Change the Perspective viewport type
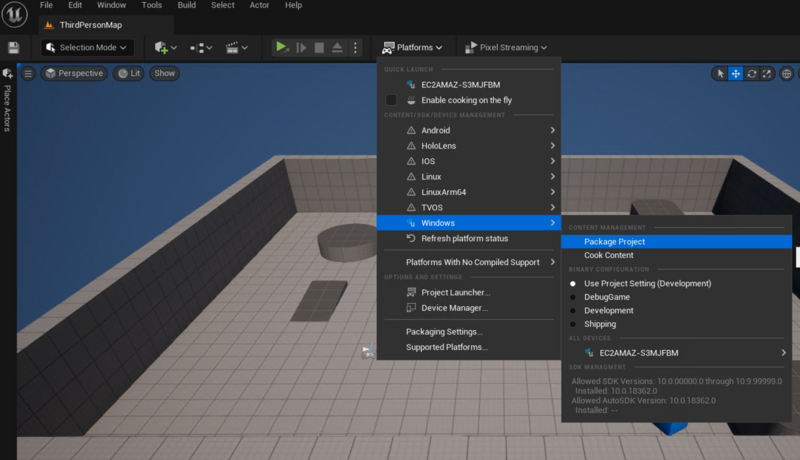The image size is (800, 460). click(x=74, y=73)
